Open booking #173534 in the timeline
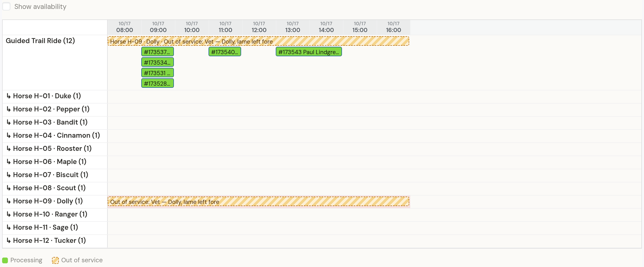This screenshot has height=267, width=644. (x=158, y=62)
